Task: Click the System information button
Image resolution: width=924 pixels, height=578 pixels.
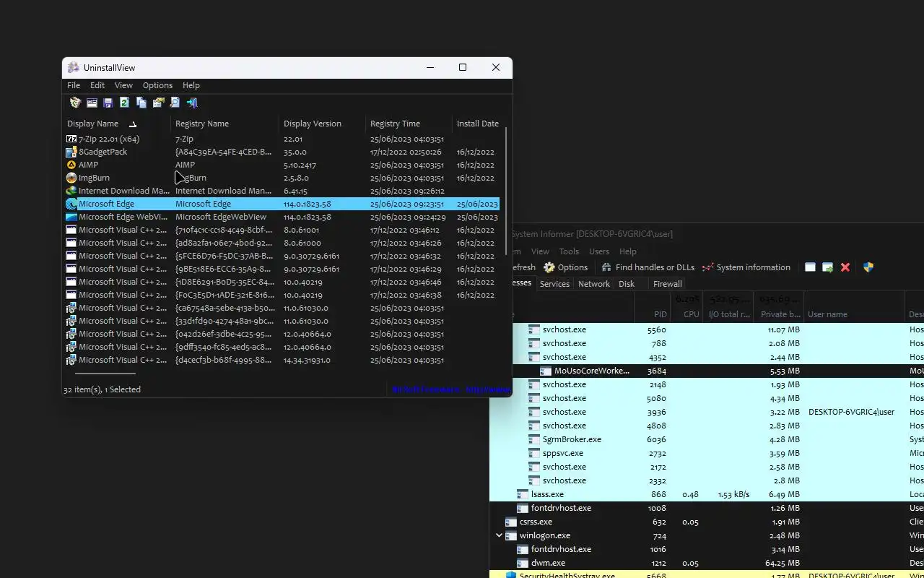Action: tap(746, 267)
